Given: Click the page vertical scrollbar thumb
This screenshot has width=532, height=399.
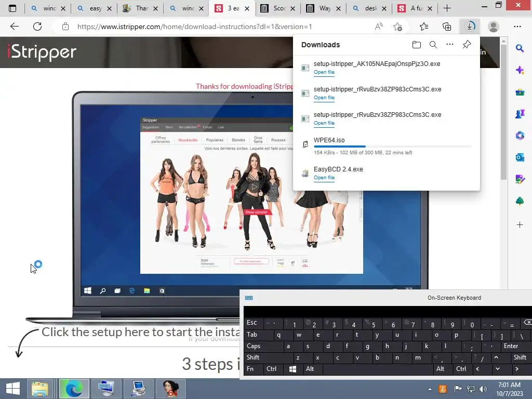Looking at the screenshot, I should [x=503, y=112].
